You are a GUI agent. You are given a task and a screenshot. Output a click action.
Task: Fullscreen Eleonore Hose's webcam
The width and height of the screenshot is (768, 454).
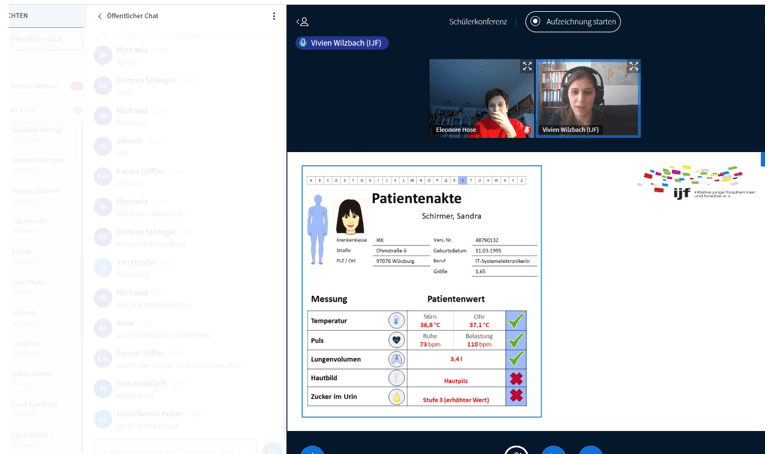pos(527,67)
